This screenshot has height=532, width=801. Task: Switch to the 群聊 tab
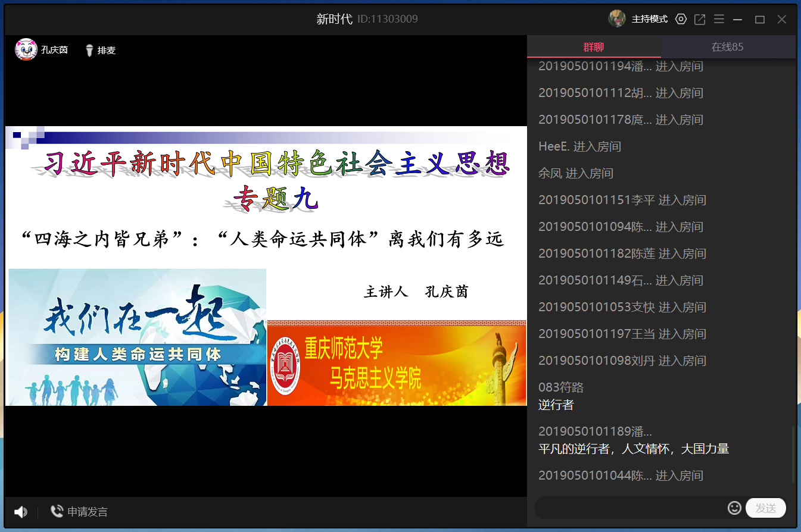click(593, 47)
